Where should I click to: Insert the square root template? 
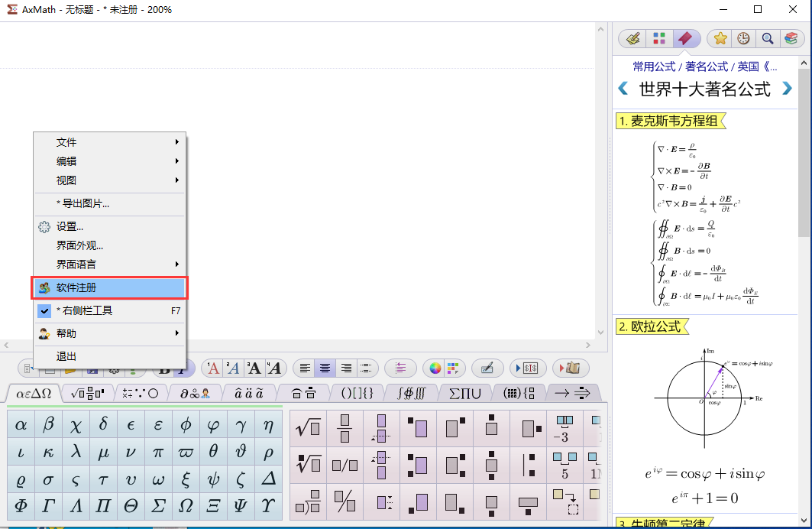[x=308, y=428]
